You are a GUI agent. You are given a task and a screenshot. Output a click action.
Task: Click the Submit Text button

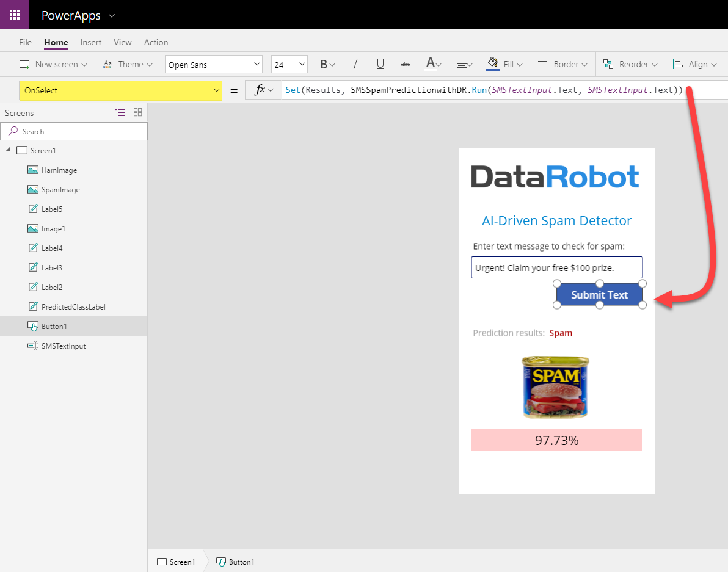tap(599, 295)
